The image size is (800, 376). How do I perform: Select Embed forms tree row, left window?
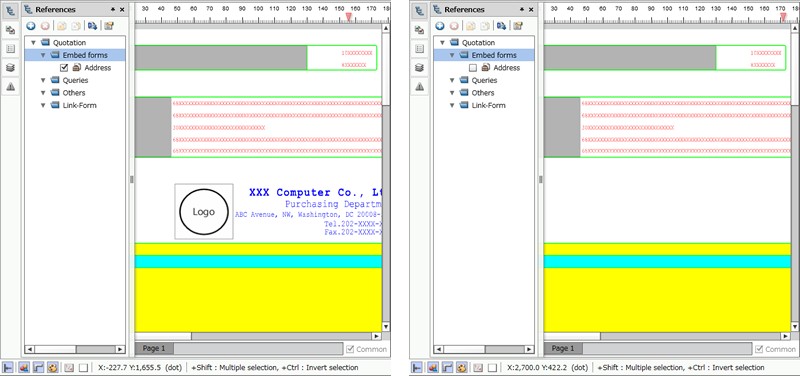[x=75, y=55]
